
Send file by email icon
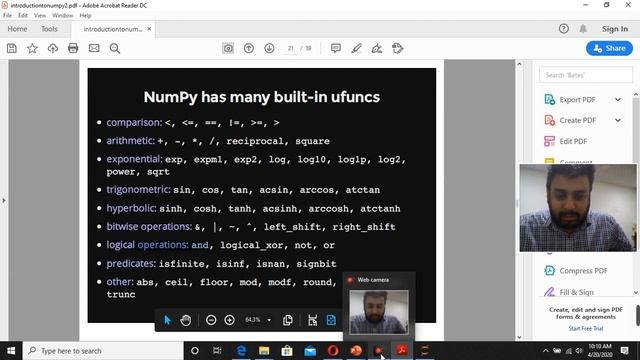click(x=94, y=48)
